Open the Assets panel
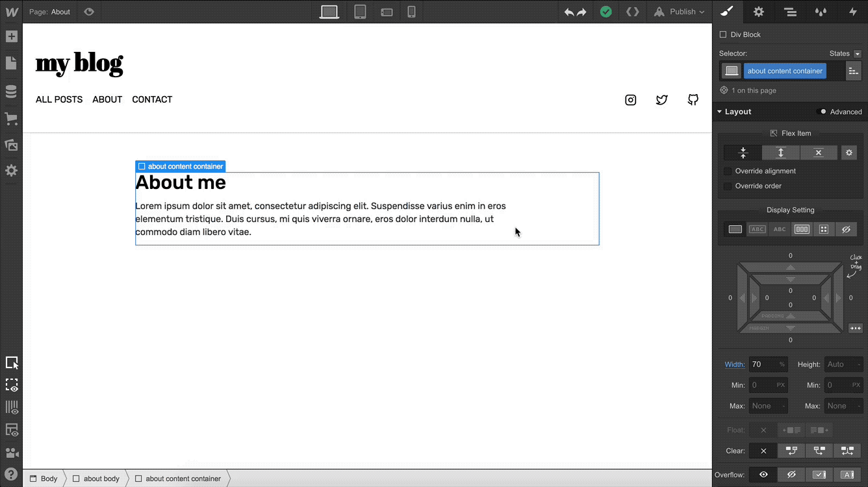The height and width of the screenshot is (487, 868). (11, 145)
